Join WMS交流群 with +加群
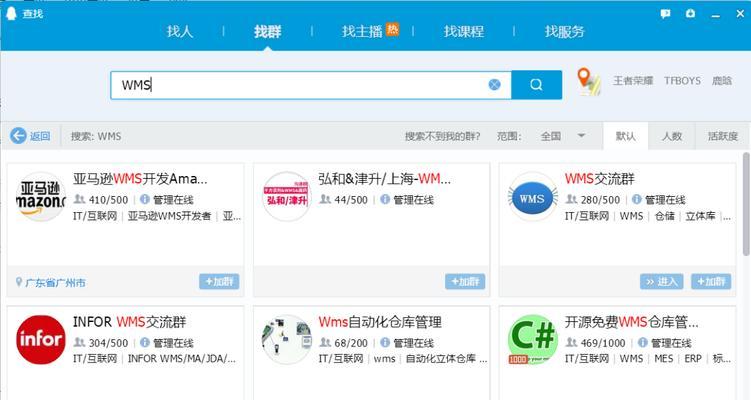 (x=711, y=282)
